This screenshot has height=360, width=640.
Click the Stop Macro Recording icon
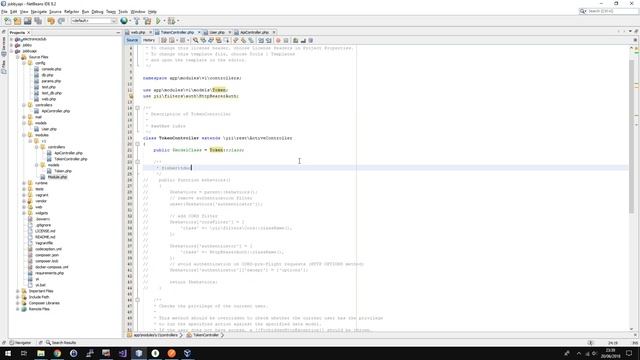pos(286,40)
